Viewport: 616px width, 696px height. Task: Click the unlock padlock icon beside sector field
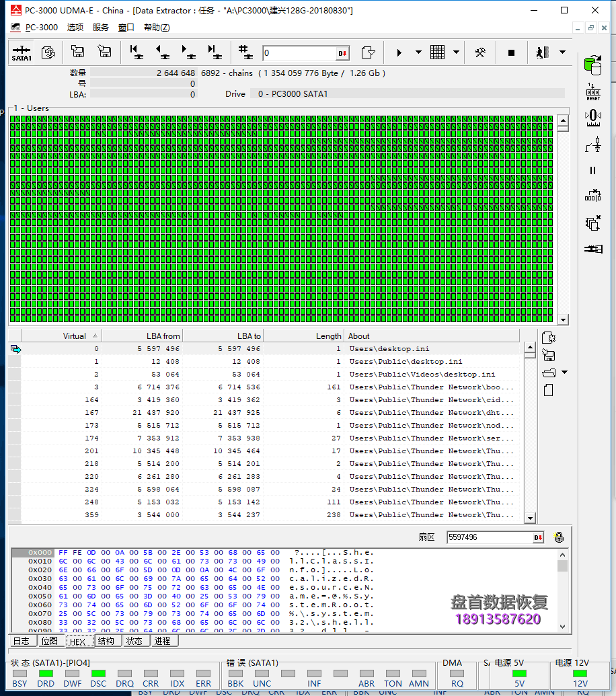click(x=558, y=537)
